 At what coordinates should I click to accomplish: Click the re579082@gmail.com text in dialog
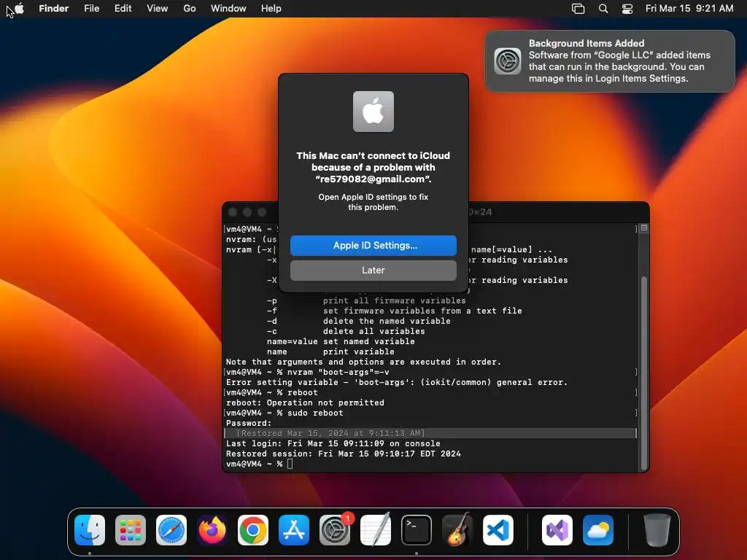click(373, 179)
